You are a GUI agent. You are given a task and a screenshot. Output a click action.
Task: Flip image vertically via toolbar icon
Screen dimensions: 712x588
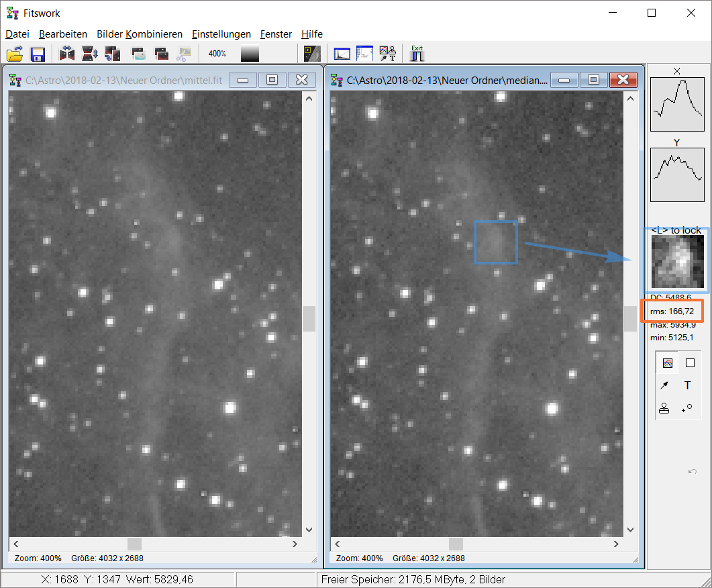pyautogui.click(x=90, y=54)
